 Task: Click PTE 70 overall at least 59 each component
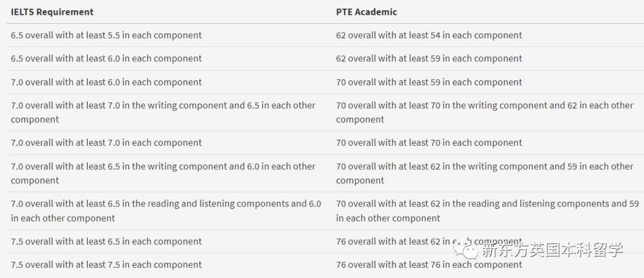pyautogui.click(x=429, y=82)
